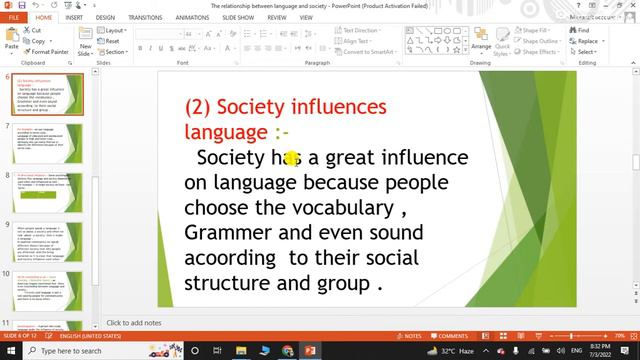Click the Undo arrow in title bar
This screenshot has height=360, width=640.
tap(36, 5)
